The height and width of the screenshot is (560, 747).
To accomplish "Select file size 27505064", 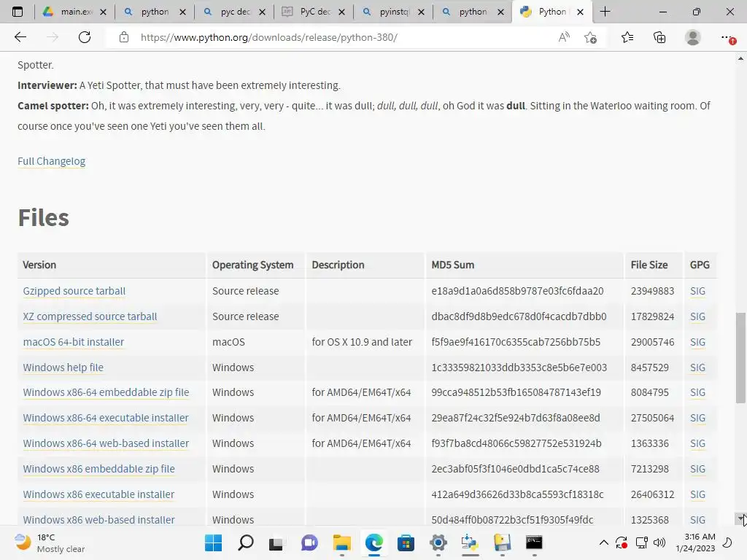I will click(652, 418).
